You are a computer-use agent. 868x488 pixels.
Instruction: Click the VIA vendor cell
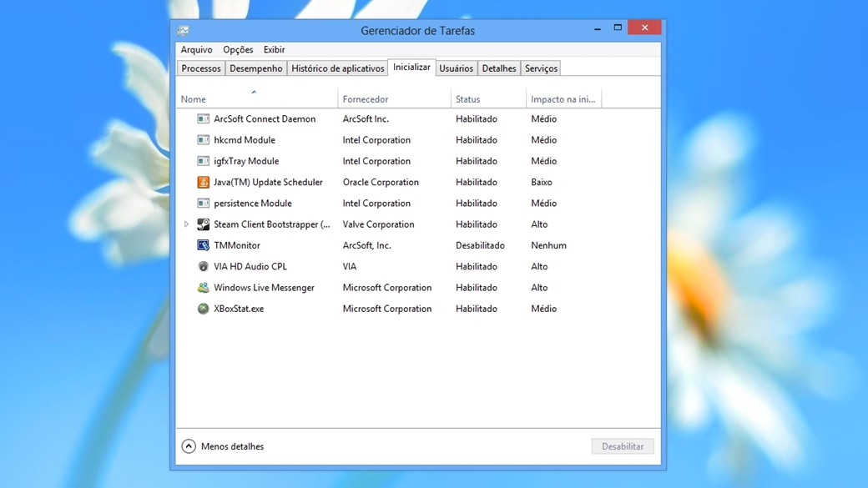click(350, 266)
